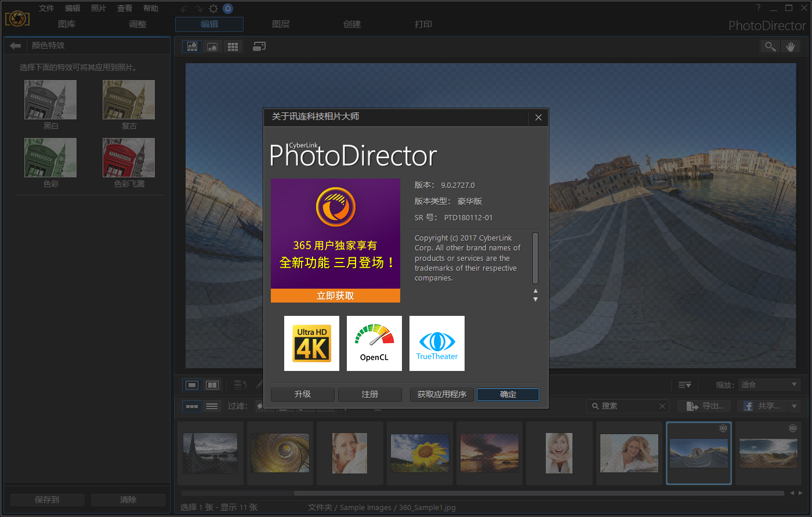
Task: Open the 帮助 menu
Action: (x=151, y=8)
